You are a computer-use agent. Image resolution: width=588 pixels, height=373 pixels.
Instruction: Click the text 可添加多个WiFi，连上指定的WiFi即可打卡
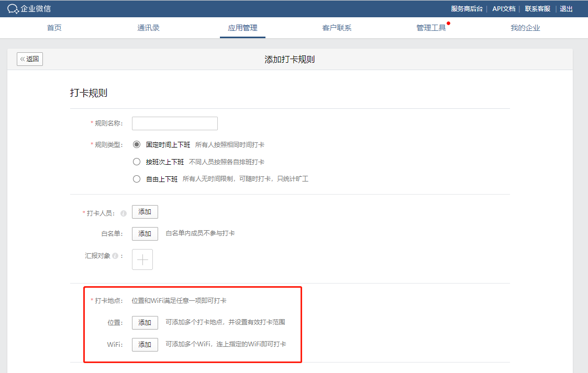(x=226, y=344)
